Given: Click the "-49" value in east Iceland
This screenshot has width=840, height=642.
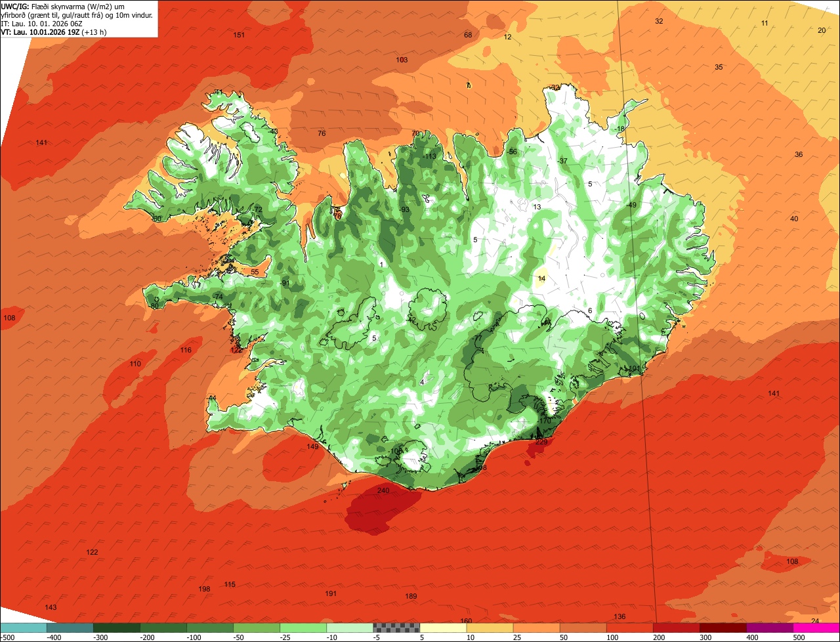Looking at the screenshot, I should click(x=631, y=205).
